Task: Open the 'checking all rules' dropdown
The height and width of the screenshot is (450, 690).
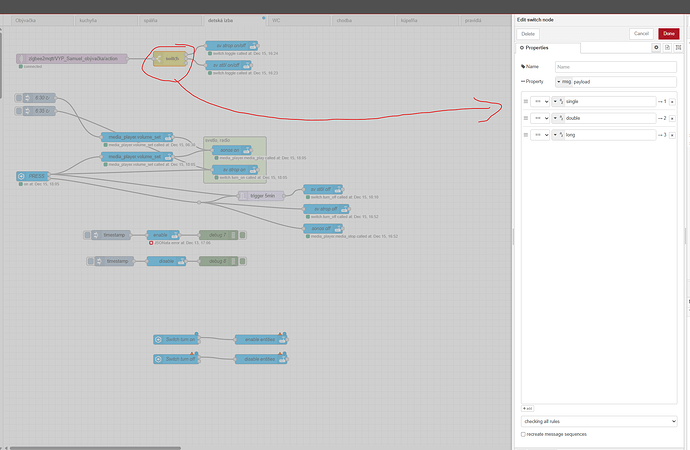Action: pos(597,421)
